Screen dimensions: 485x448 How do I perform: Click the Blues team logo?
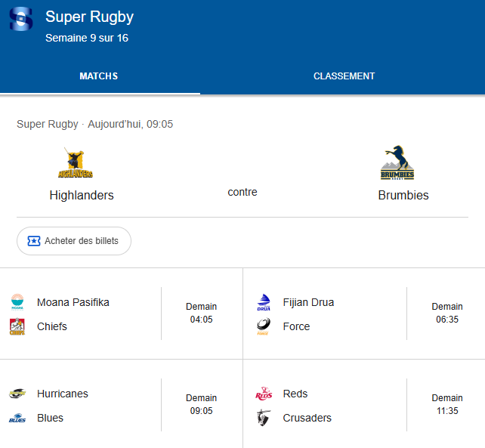pos(17,418)
